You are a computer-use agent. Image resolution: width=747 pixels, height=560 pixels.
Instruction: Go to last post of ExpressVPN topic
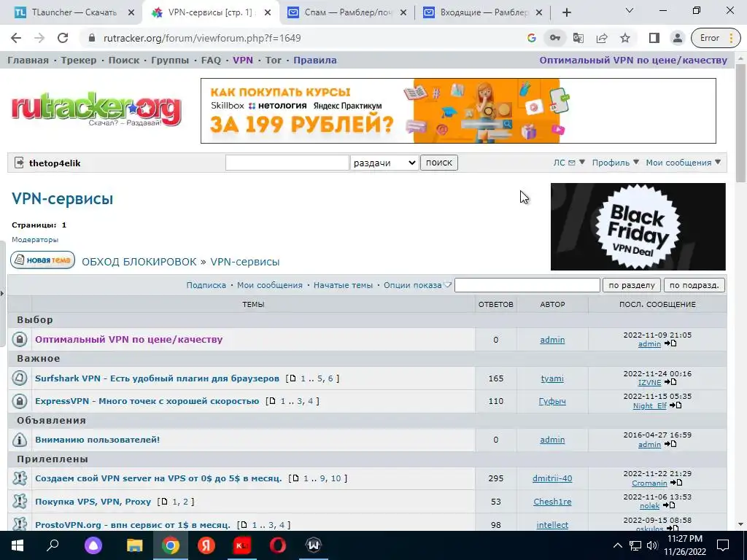coord(676,405)
